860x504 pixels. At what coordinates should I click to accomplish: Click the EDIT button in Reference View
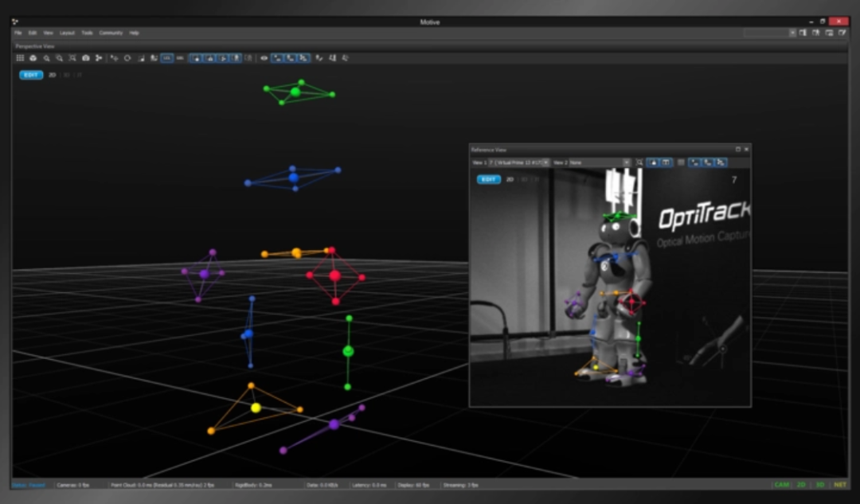[488, 180]
